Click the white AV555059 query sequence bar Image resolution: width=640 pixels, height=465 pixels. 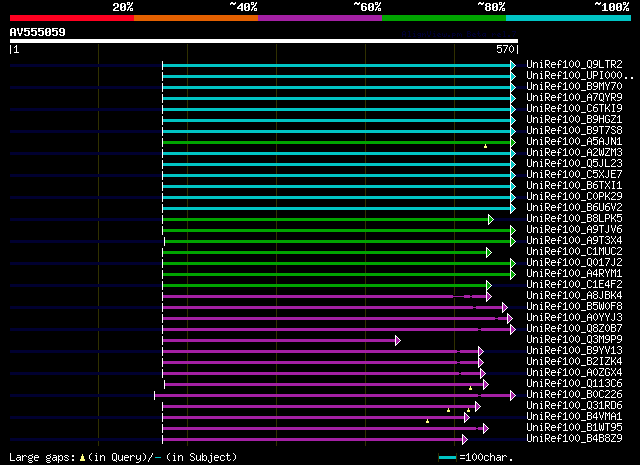[264, 41]
